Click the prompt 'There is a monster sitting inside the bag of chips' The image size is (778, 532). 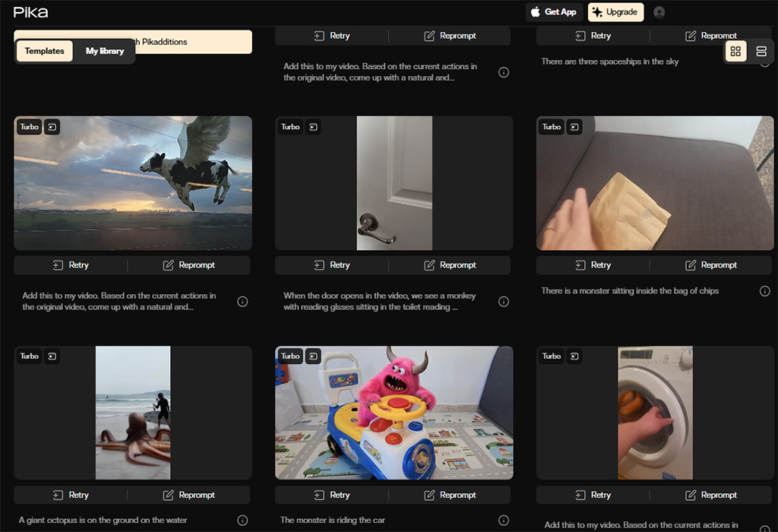pos(630,291)
